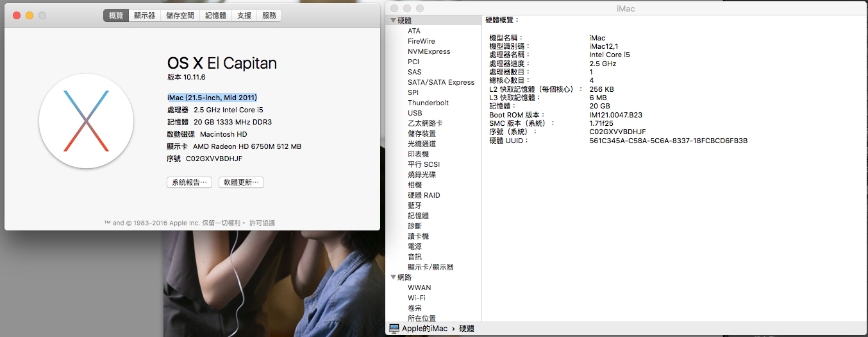This screenshot has height=337, width=868.
Task: Select 讀卡機 in the sidebar
Action: click(x=419, y=236)
